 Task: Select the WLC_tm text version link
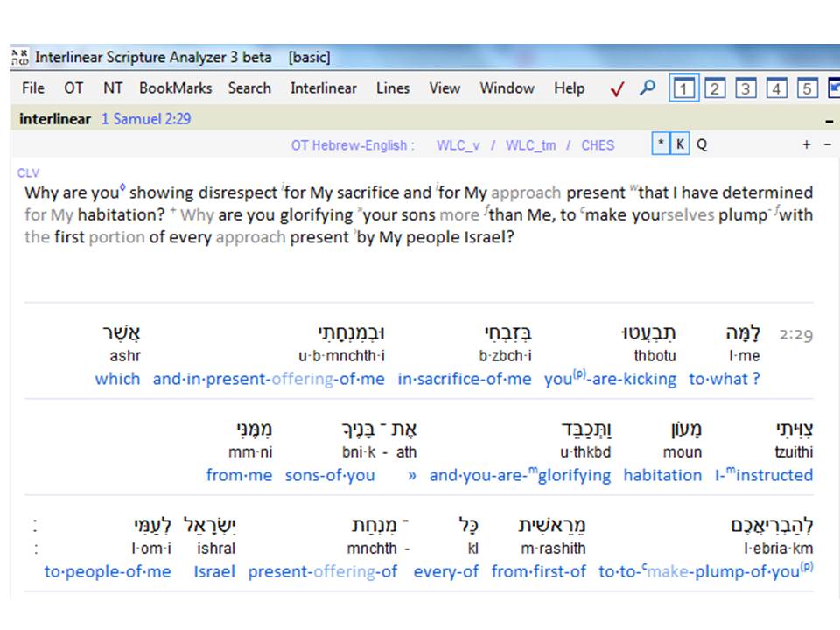pyautogui.click(x=530, y=145)
